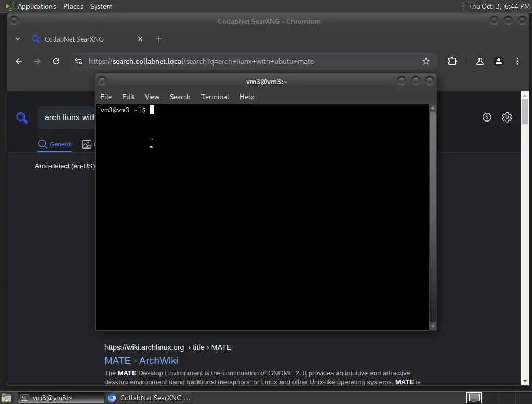Click the wiki.archlinux.org result URL
Viewport: 532px width, 404px height.
[x=168, y=347]
